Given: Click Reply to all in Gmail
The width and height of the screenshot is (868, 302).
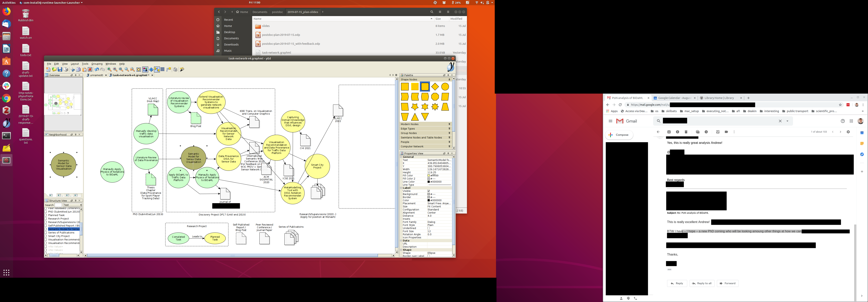Looking at the screenshot, I should point(702,283).
